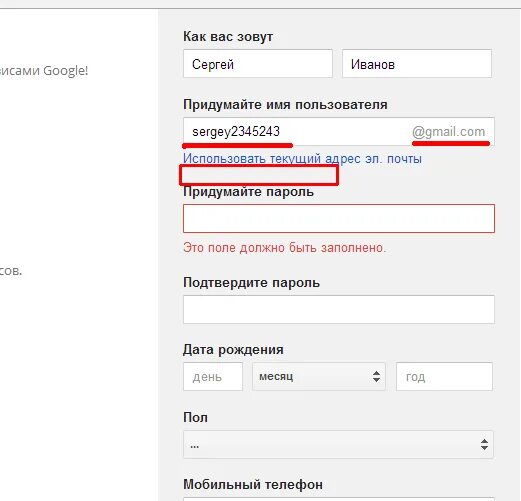521x501 pixels.
Task: Focus the Придумайте пароль password field
Action: [339, 219]
